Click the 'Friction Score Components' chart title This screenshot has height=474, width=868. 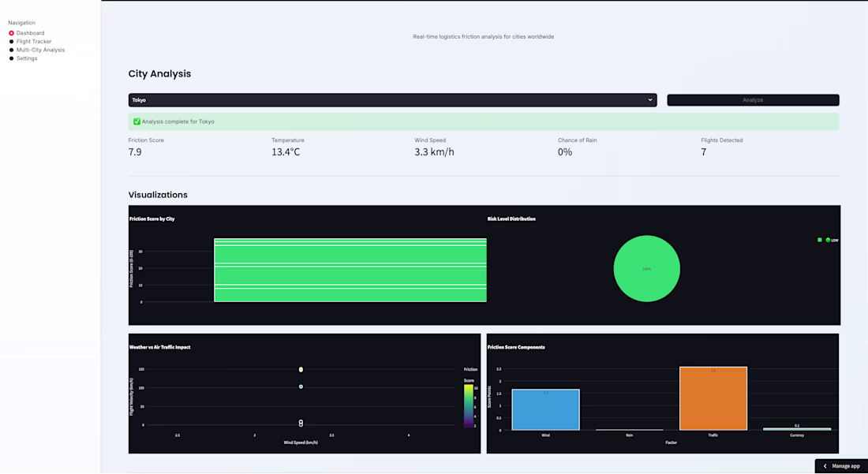(517, 347)
